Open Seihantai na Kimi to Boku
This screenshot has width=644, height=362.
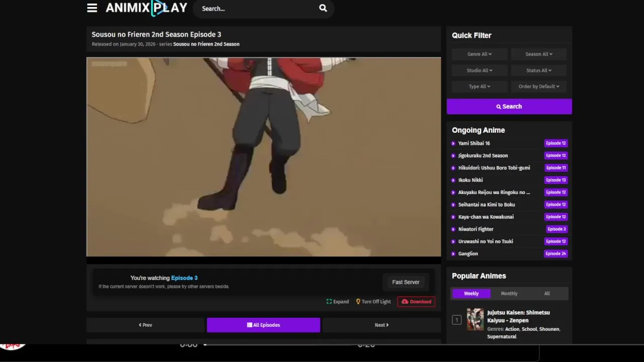click(487, 205)
